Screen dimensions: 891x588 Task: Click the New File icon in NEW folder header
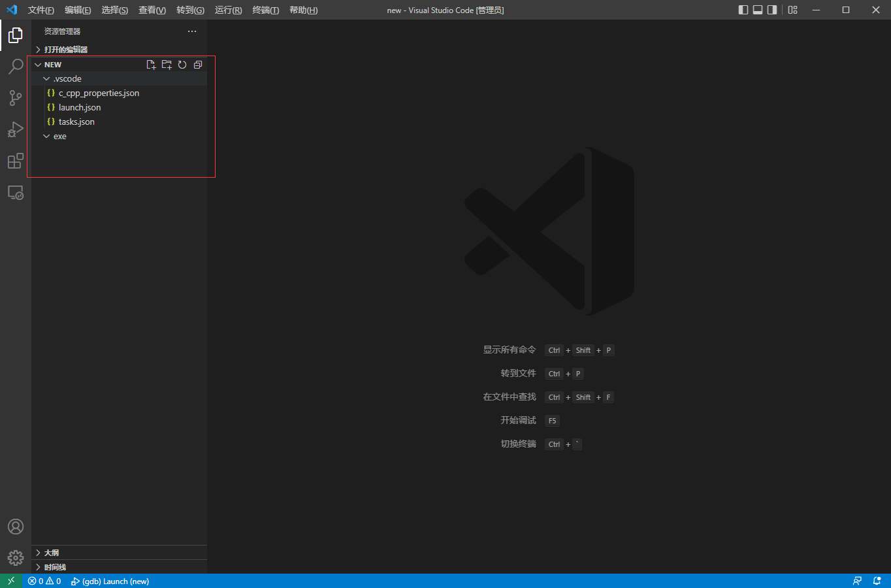[151, 65]
